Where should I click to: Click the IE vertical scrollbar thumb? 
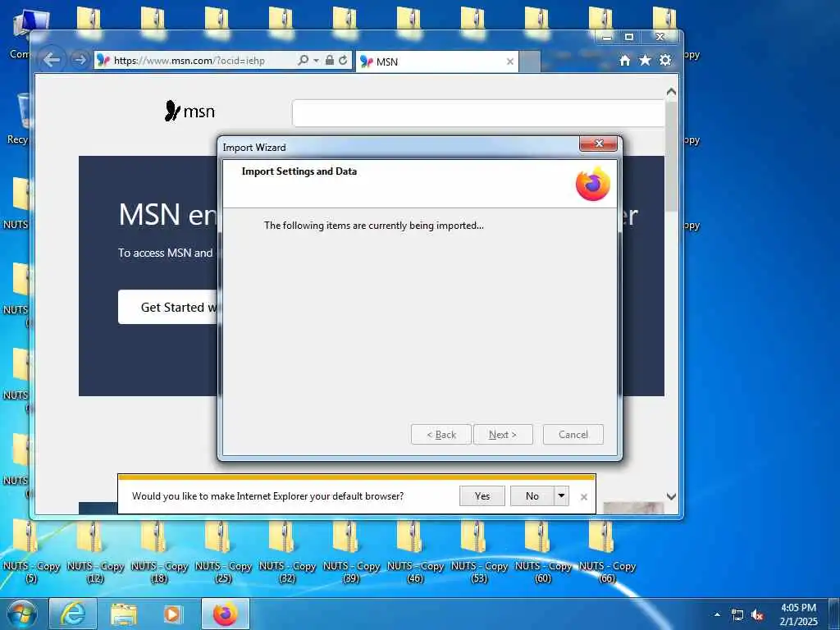(x=671, y=155)
